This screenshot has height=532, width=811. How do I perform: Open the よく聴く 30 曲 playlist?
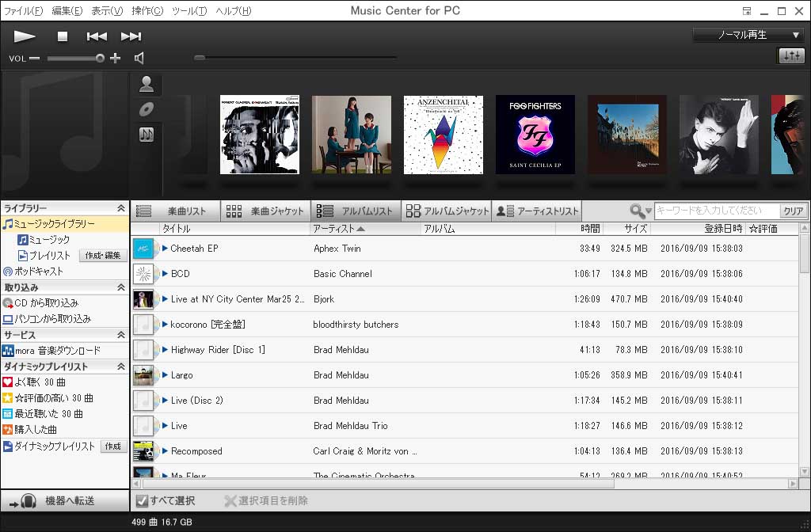tap(34, 382)
